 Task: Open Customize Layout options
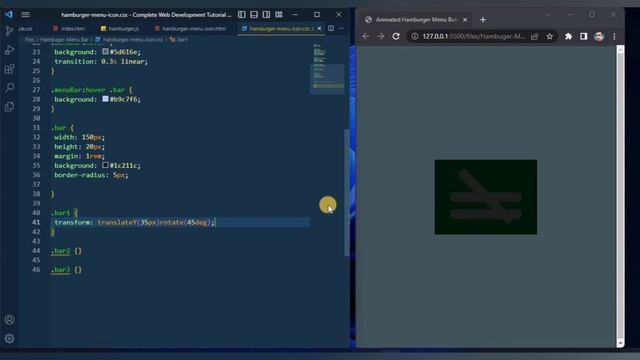(x=279, y=15)
